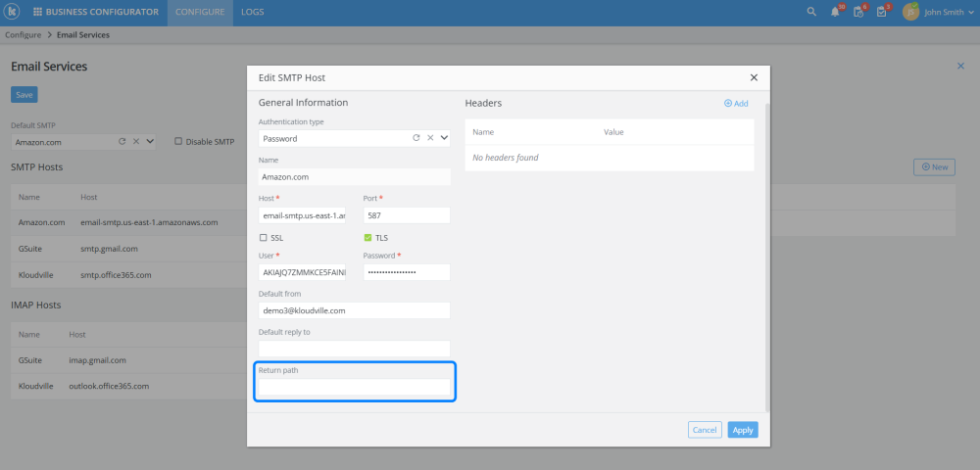Refresh the Authentication type field
The height and width of the screenshot is (470, 980).
click(416, 138)
